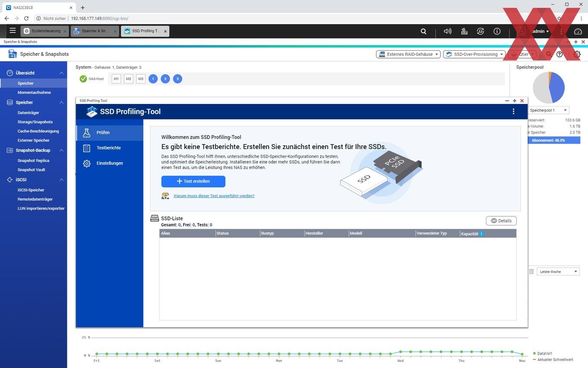Viewport: 588px width, 368px height.
Task: Click trash icon next to Letzte Woche
Action: click(x=531, y=271)
